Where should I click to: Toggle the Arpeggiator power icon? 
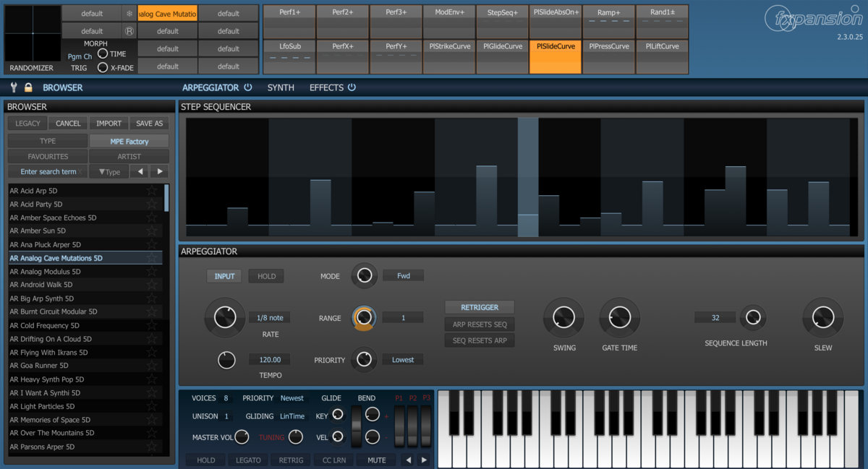pyautogui.click(x=248, y=87)
